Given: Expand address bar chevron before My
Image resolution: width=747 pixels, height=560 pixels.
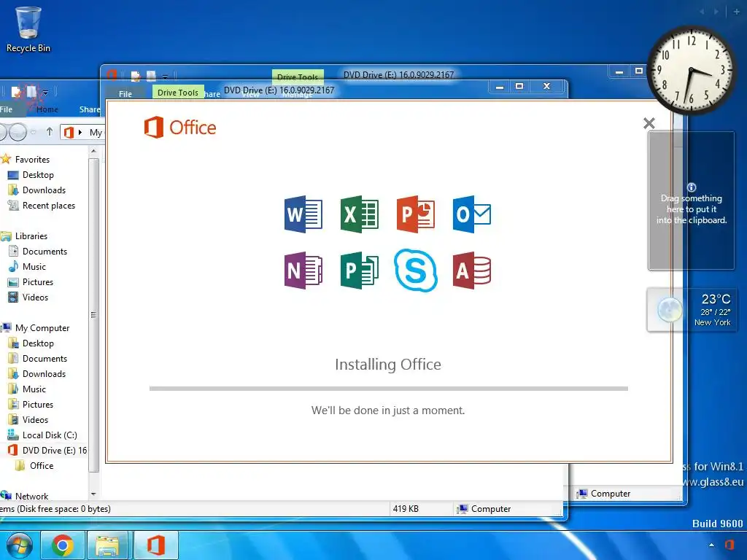Looking at the screenshot, I should pyautogui.click(x=80, y=132).
